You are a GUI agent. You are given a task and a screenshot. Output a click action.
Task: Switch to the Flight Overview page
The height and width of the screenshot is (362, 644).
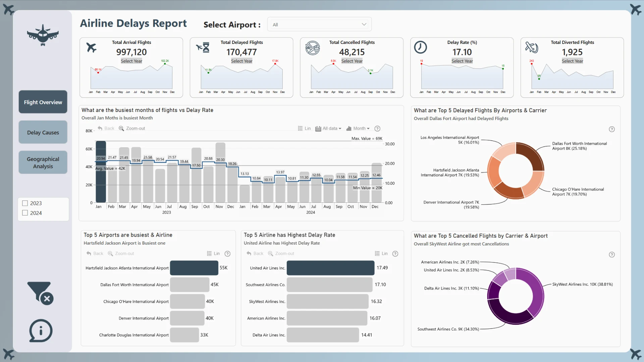pyautogui.click(x=43, y=102)
